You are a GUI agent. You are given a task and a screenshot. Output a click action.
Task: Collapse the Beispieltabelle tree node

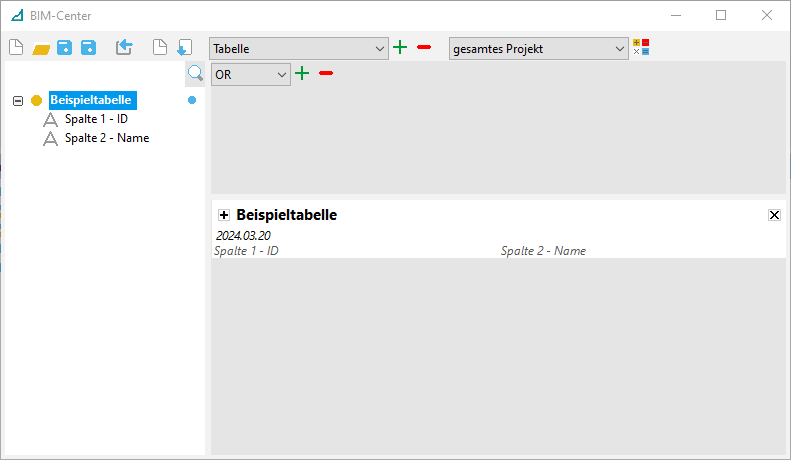[18, 100]
